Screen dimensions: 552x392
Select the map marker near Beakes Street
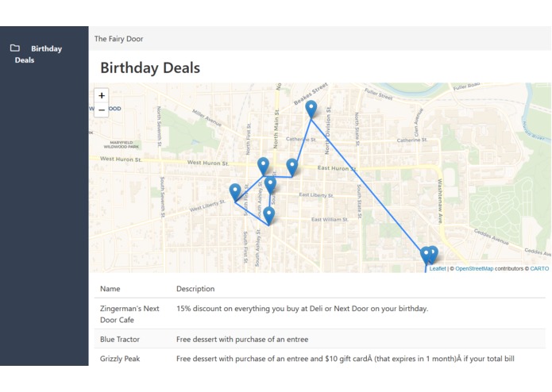[x=311, y=110]
